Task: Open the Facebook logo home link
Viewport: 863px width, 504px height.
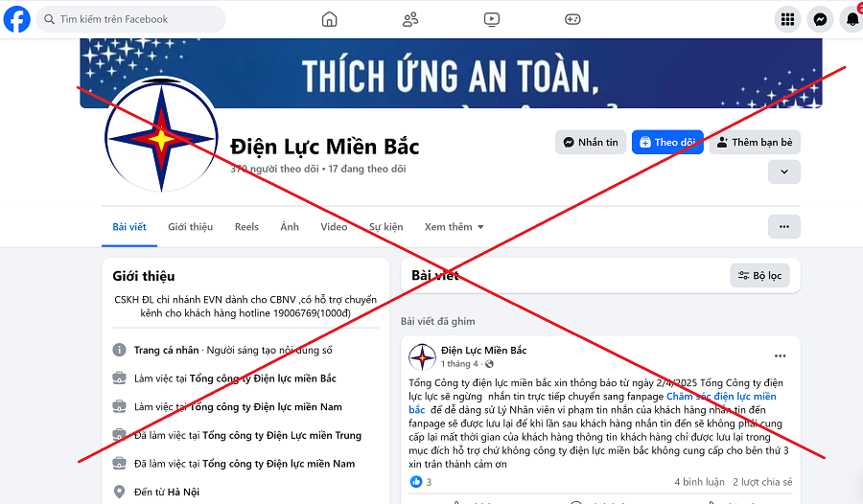Action: coord(16,19)
